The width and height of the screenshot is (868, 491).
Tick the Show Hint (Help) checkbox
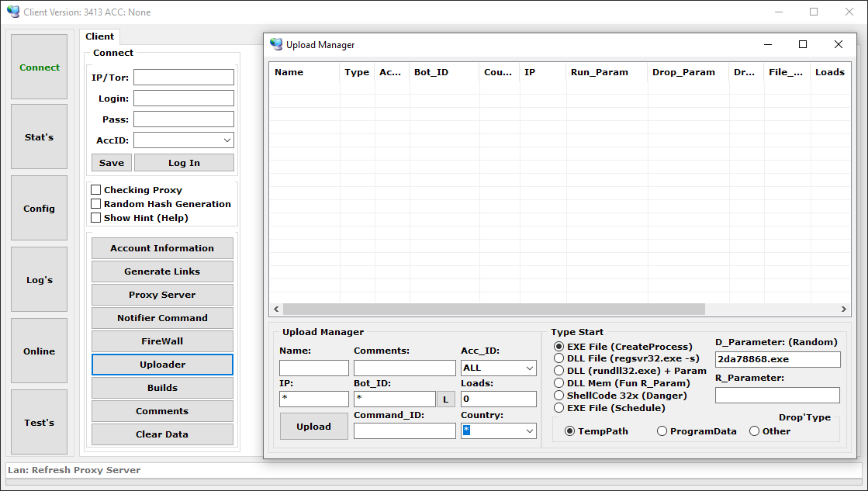pyautogui.click(x=95, y=217)
